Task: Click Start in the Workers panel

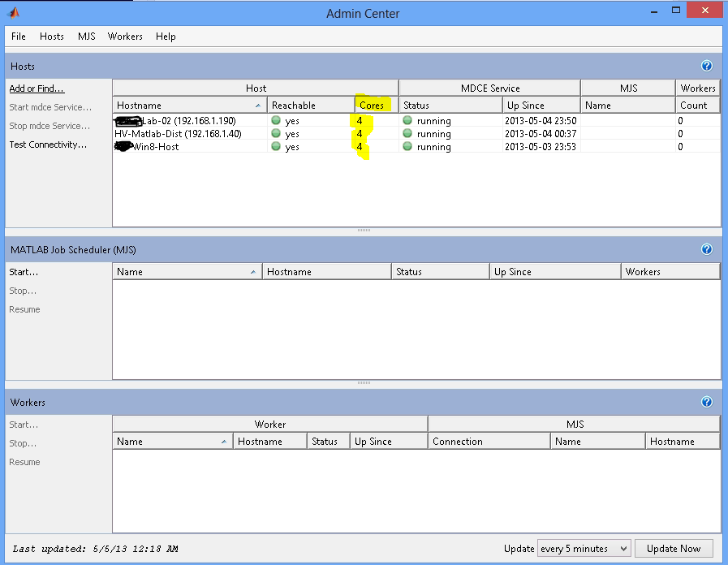Action: coord(24,425)
